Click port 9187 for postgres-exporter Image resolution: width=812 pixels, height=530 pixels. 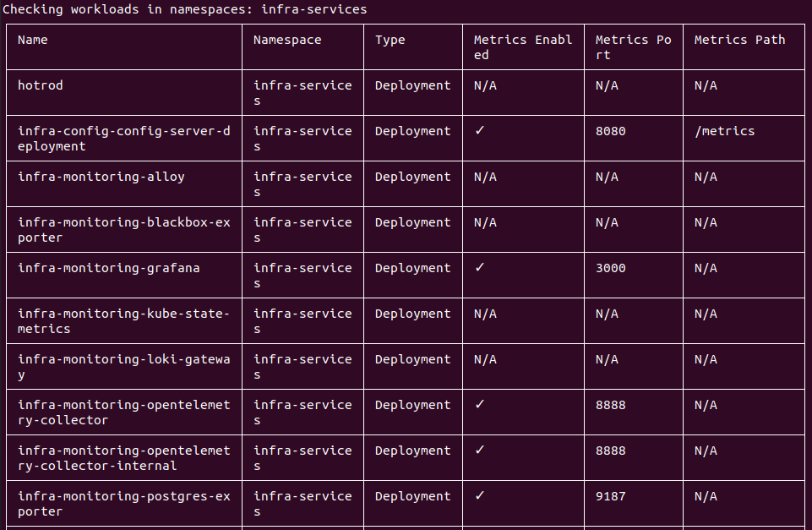tap(610, 496)
